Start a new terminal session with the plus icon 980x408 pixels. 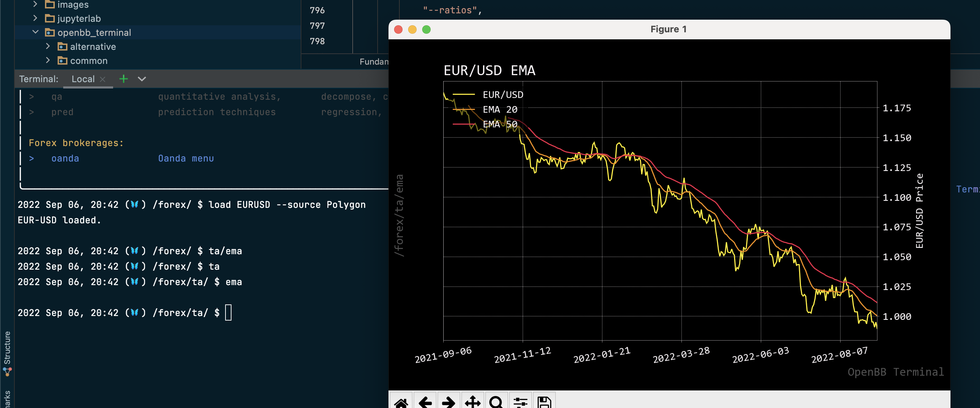pos(123,79)
